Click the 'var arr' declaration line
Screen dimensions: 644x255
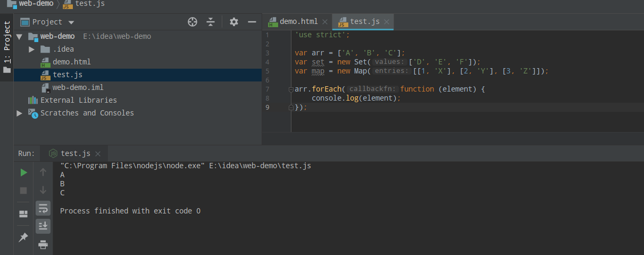(x=350, y=53)
